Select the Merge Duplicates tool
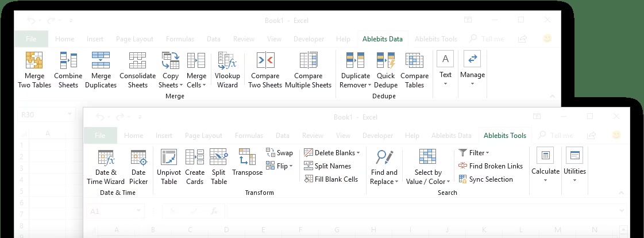Image resolution: width=644 pixels, height=238 pixels. [101, 60]
